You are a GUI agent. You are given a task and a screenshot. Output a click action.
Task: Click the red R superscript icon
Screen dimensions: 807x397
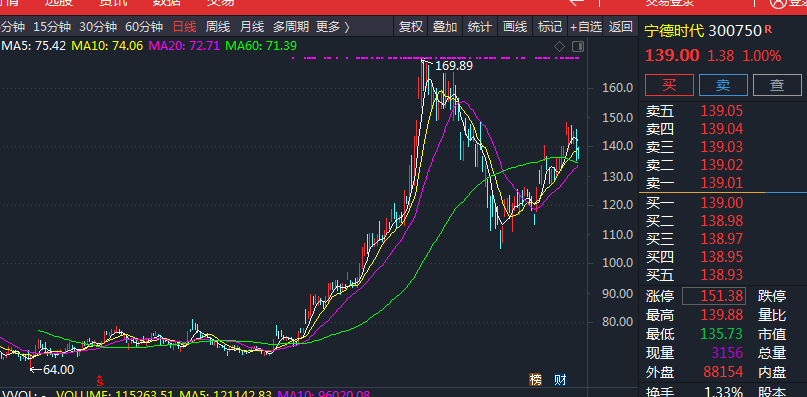click(768, 29)
